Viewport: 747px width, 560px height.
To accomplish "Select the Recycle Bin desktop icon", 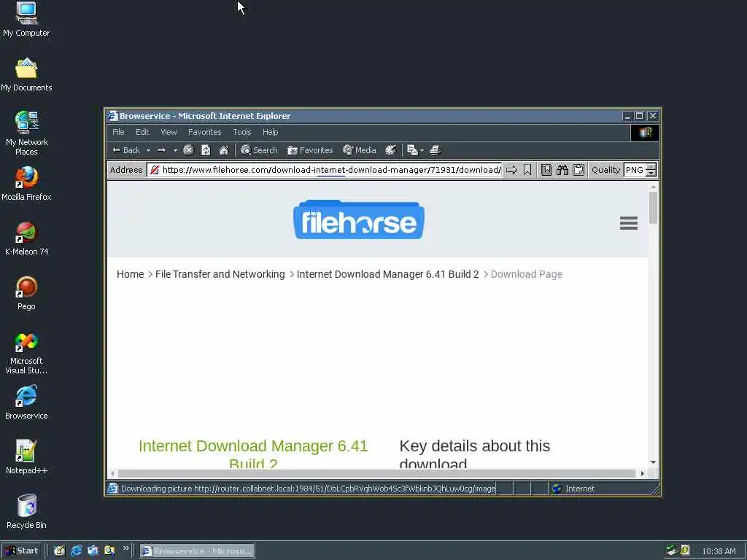I will (x=26, y=513).
